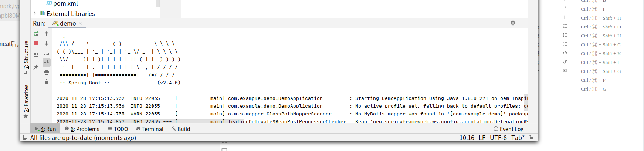Open the Run panel settings gear
The height and width of the screenshot is (151, 644).
pyautogui.click(x=513, y=23)
